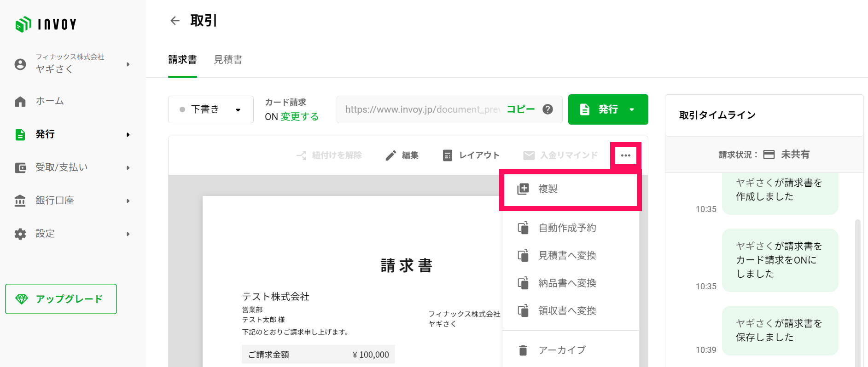Viewport: 868px width, 367px height.
Task: Open the green 発行 button dropdown arrow
Action: (x=632, y=109)
